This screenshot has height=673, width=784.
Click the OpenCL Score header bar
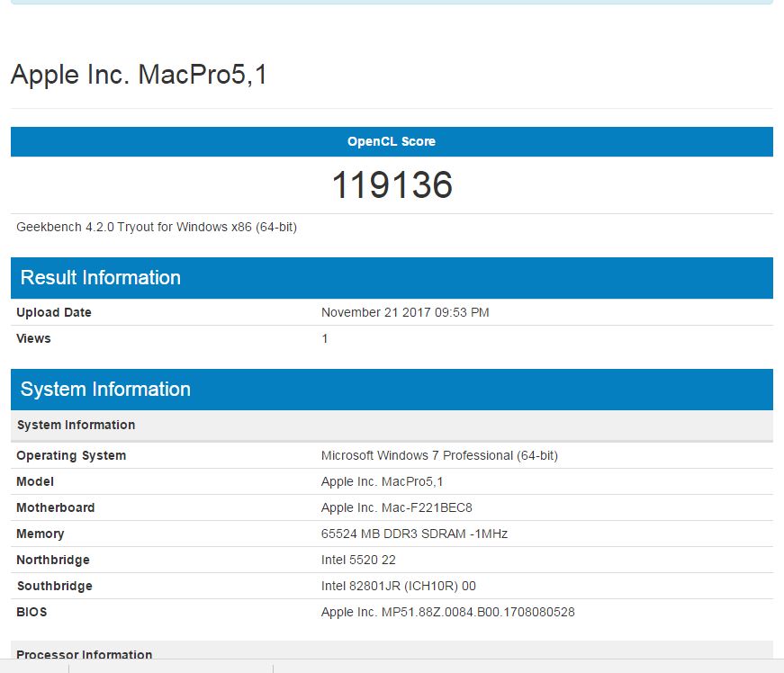tap(392, 141)
